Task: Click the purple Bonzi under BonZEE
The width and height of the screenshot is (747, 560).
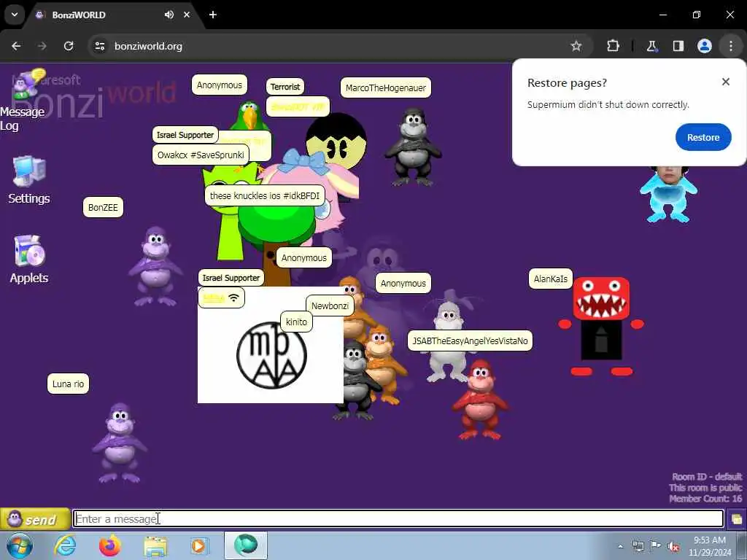Action: pyautogui.click(x=155, y=267)
